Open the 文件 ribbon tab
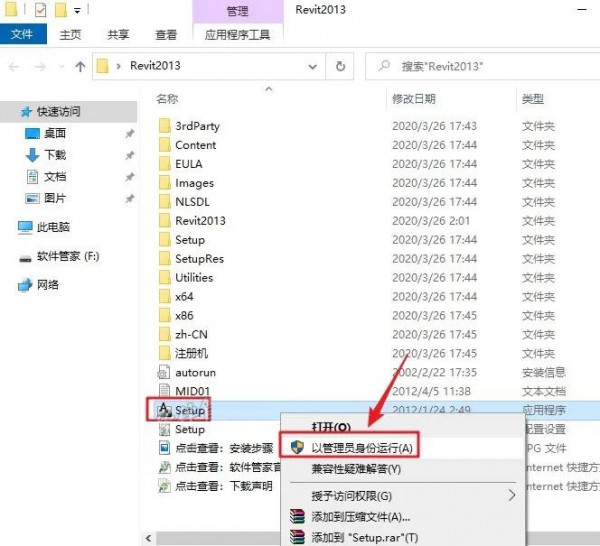The height and width of the screenshot is (546, 600). 23,34
